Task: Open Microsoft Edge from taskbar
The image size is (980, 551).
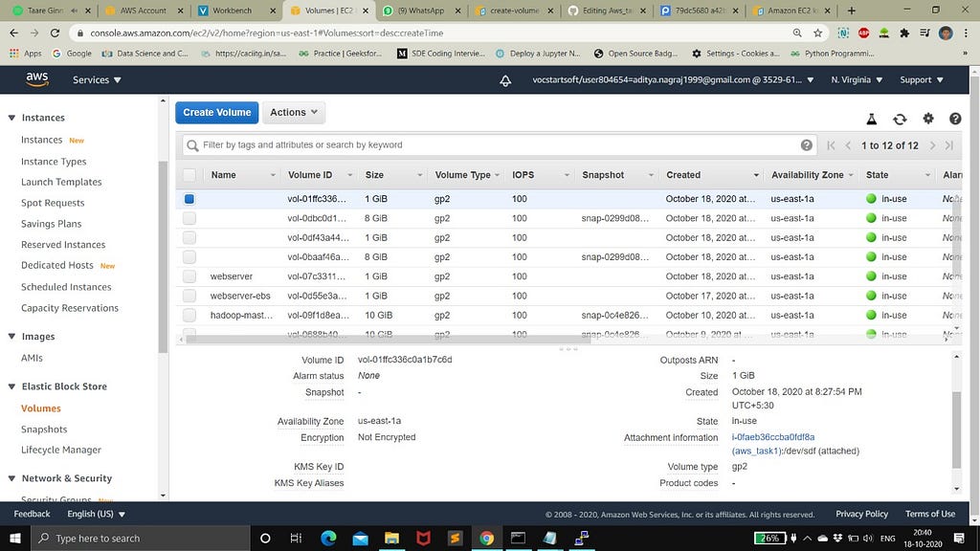Action: pos(328,538)
